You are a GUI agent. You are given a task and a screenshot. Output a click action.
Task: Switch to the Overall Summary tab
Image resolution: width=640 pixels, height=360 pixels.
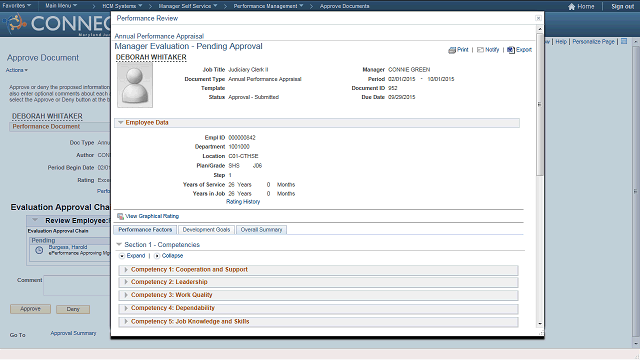(261, 230)
